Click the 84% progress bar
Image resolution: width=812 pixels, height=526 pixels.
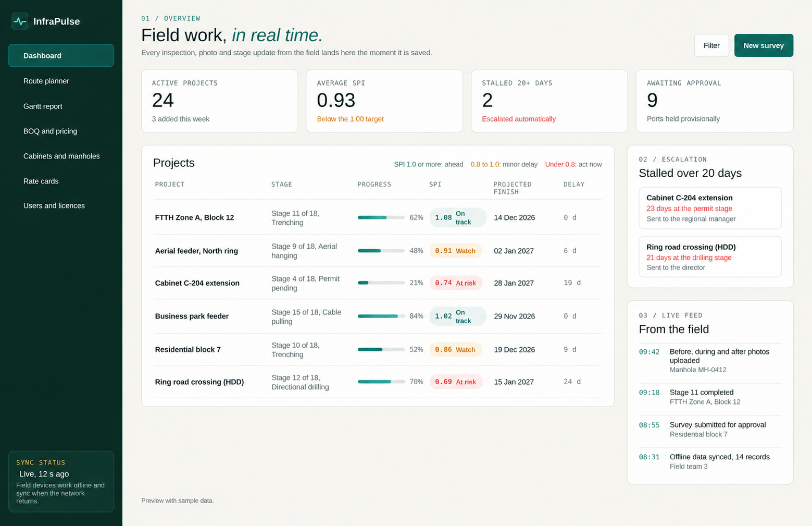(x=381, y=316)
